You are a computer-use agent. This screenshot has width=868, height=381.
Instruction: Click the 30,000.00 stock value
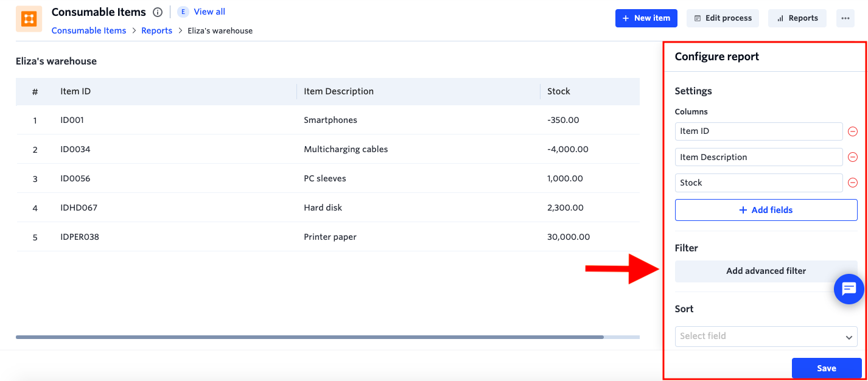[x=569, y=237]
